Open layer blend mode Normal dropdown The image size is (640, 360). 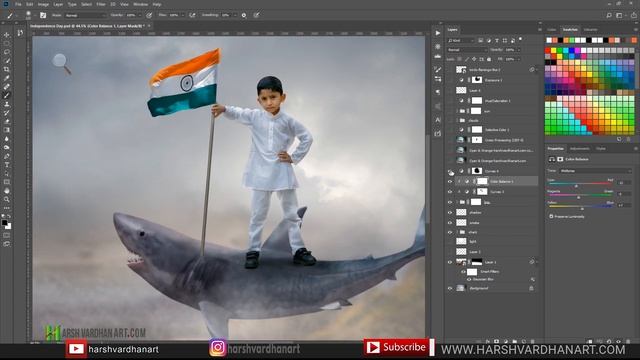click(x=467, y=50)
